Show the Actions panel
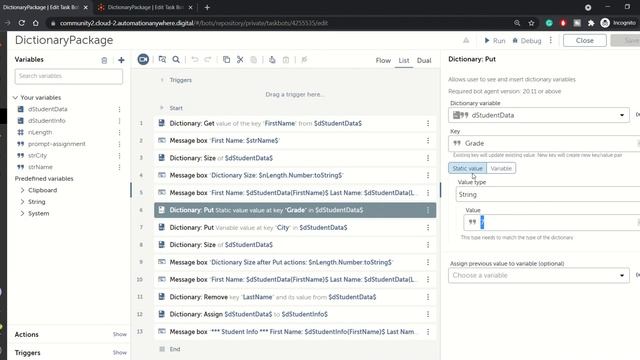 coord(120,334)
